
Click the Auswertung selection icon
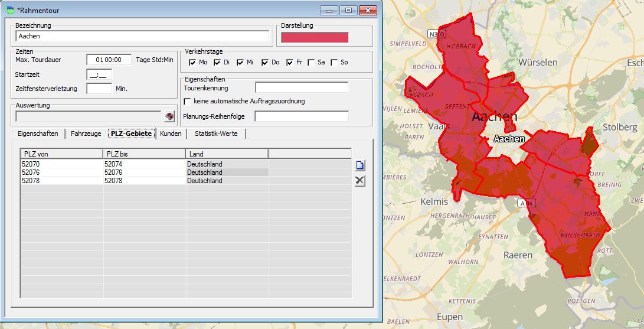(169, 116)
